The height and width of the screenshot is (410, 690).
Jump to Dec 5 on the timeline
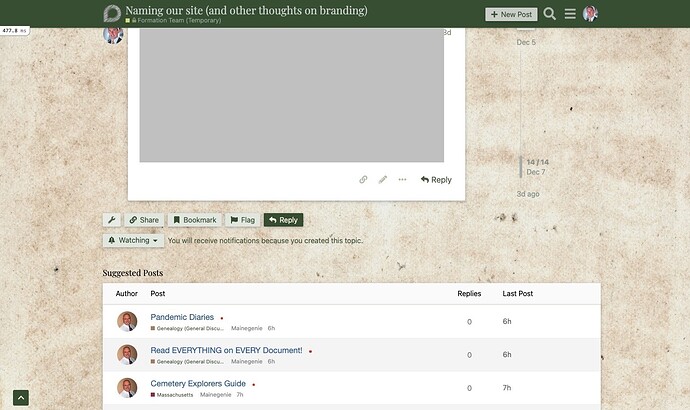[x=526, y=42]
